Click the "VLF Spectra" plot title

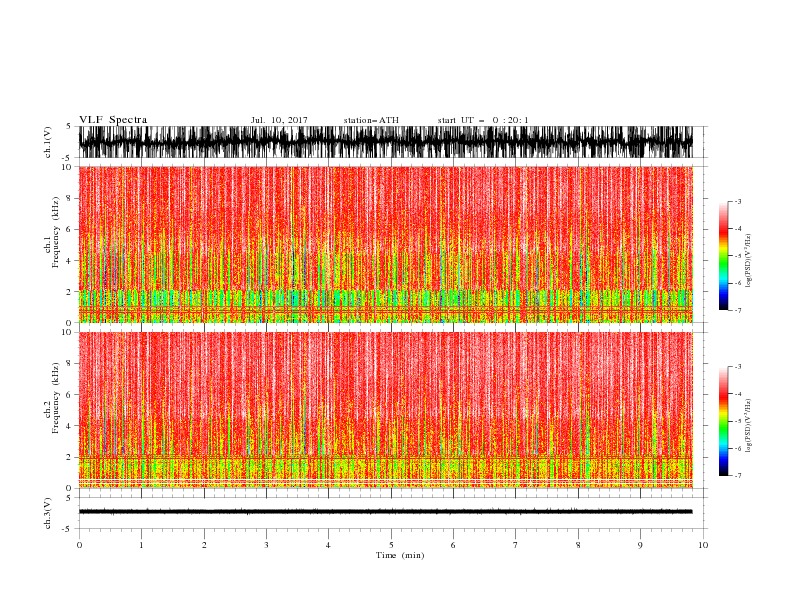point(113,120)
